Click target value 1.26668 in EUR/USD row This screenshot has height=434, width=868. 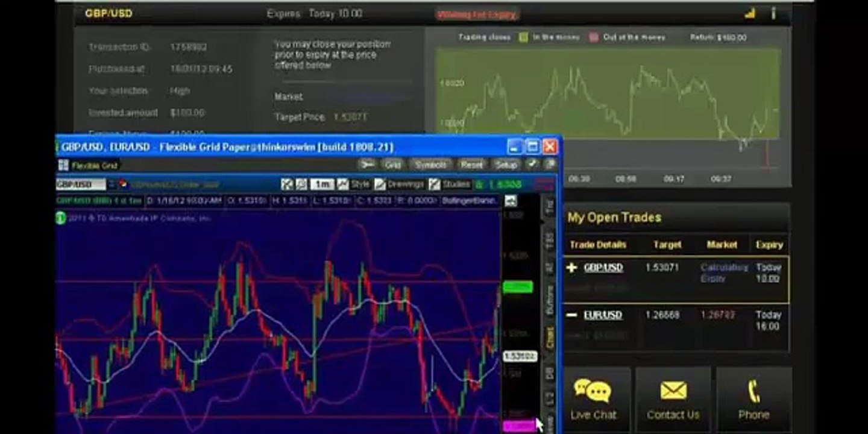[662, 314]
